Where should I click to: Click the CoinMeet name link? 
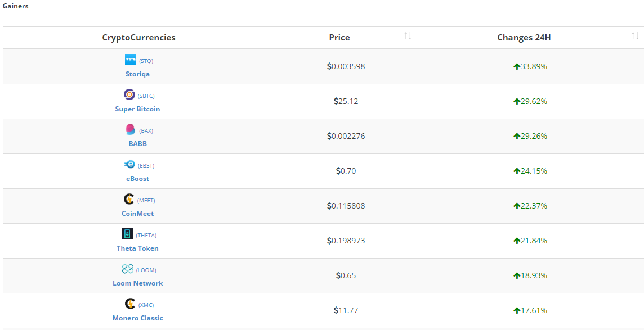click(137, 213)
